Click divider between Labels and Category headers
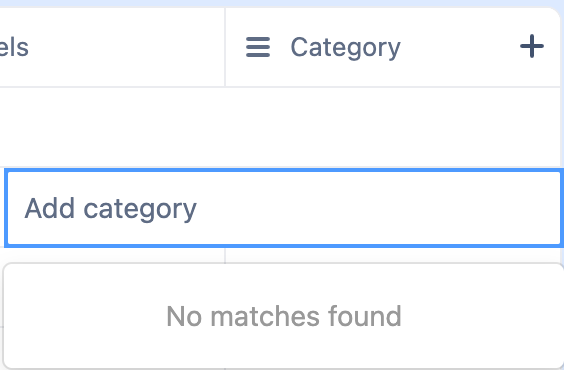 coord(225,47)
